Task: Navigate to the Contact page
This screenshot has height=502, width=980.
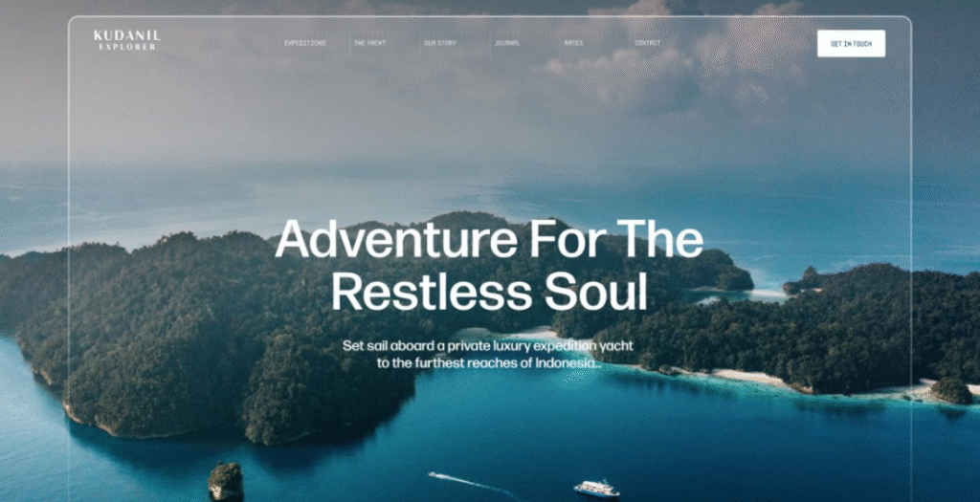Action: coord(648,44)
